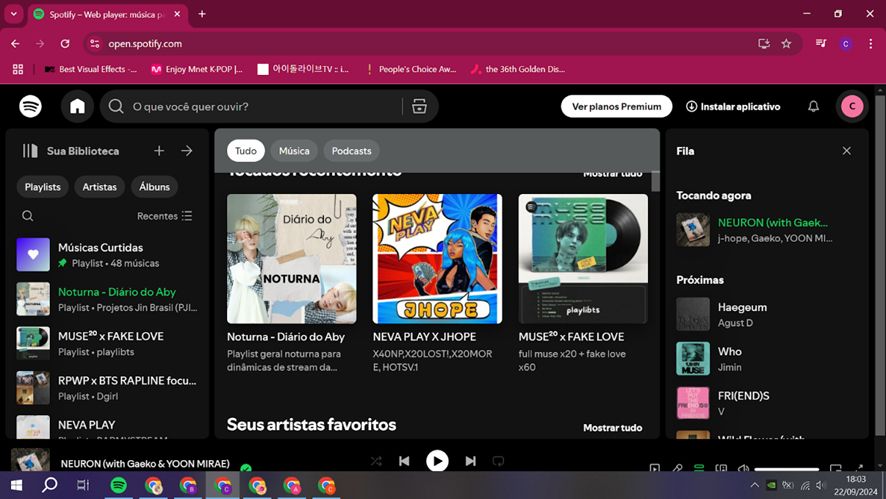Open the notifications bell
Viewport: 886px width, 499px height.
click(x=813, y=106)
